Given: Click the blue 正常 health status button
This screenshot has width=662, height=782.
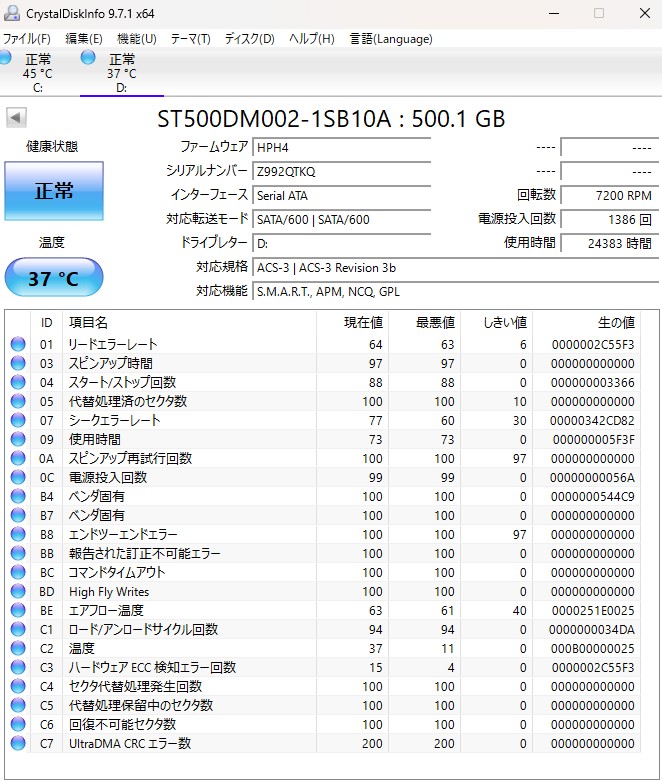Looking at the screenshot, I should click(x=54, y=191).
